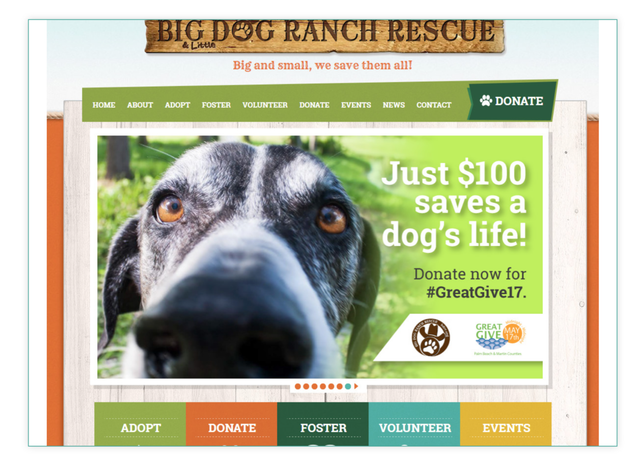Click the orange Donate tile below the slider
640x466 pixels.
click(231, 424)
